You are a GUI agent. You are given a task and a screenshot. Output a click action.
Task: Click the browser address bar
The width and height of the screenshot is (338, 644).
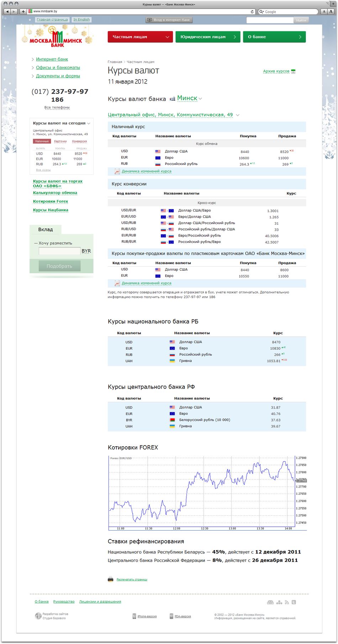click(141, 11)
